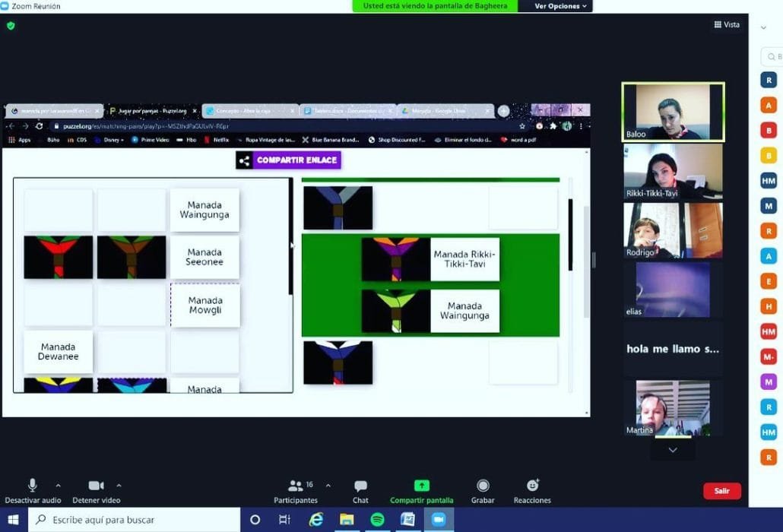
Task: Leave the meeting with the Salir button
Action: click(721, 491)
